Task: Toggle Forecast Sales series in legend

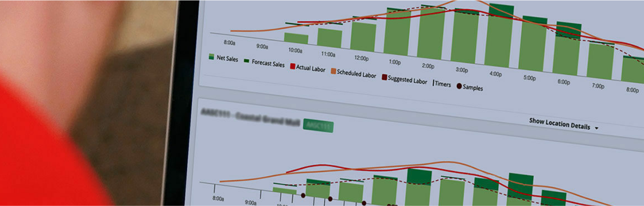Action: click(x=246, y=61)
